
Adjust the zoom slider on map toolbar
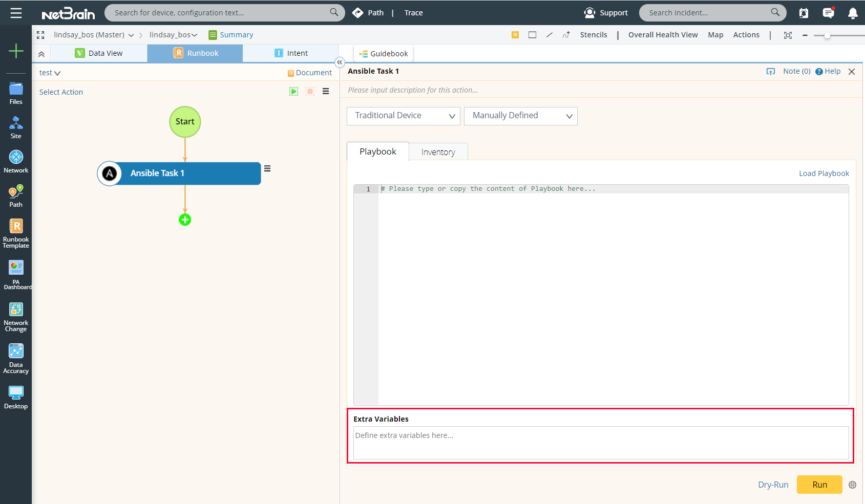827,35
